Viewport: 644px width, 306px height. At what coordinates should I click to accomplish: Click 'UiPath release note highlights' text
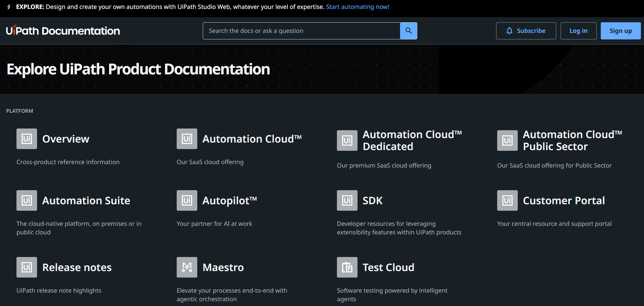pyautogui.click(x=59, y=291)
